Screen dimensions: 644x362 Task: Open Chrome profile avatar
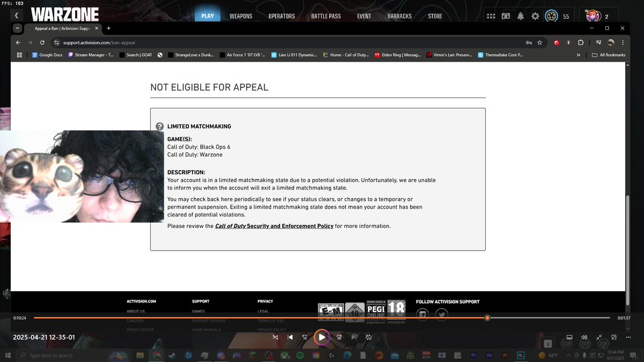(x=611, y=42)
